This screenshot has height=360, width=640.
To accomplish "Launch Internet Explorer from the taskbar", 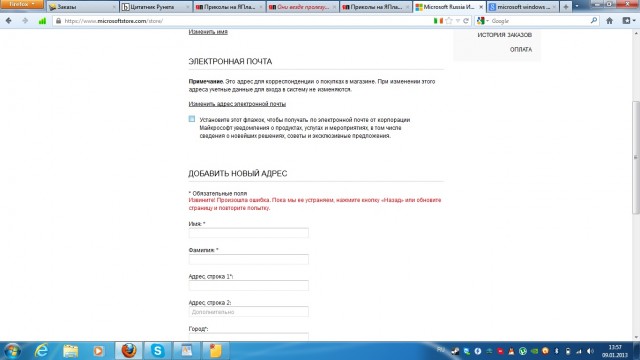I will click(x=42, y=351).
